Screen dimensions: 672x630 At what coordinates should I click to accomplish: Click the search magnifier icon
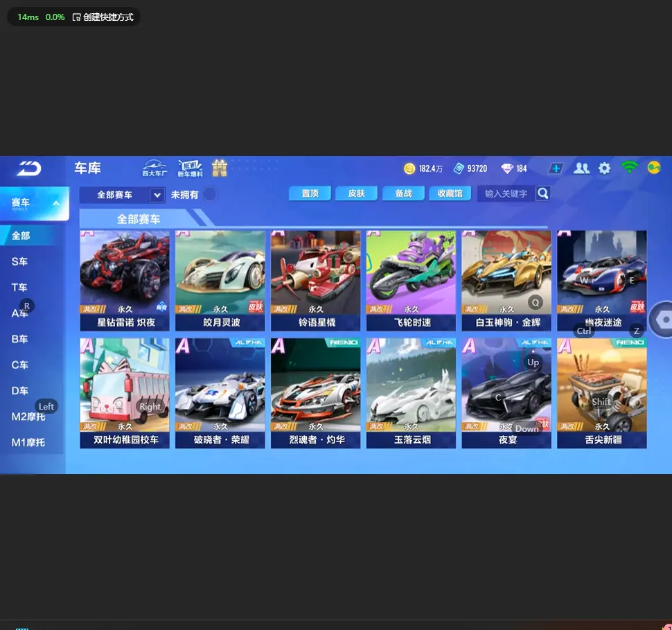pyautogui.click(x=543, y=193)
